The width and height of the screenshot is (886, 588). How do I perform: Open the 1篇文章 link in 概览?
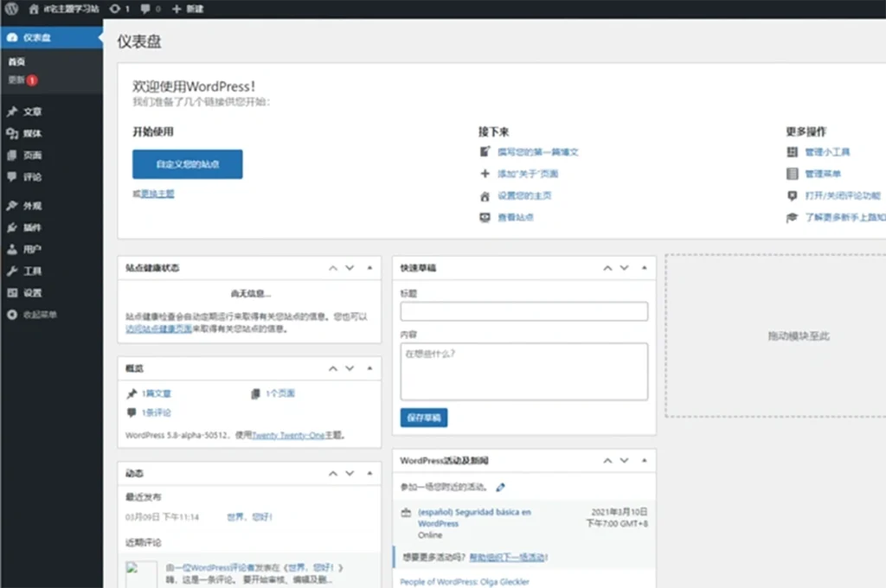point(157,393)
